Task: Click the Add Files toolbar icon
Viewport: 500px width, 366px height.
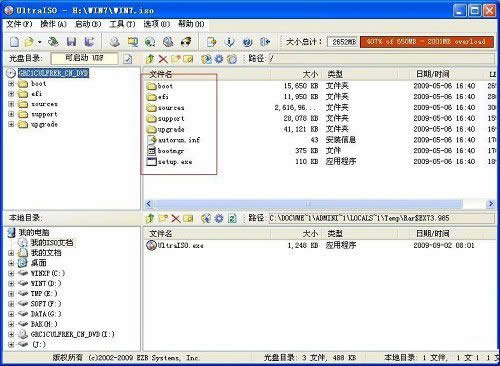Action: 211,42
